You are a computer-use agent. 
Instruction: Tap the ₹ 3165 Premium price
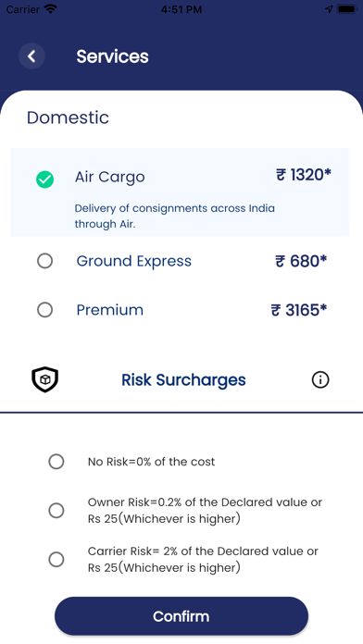[x=299, y=310]
